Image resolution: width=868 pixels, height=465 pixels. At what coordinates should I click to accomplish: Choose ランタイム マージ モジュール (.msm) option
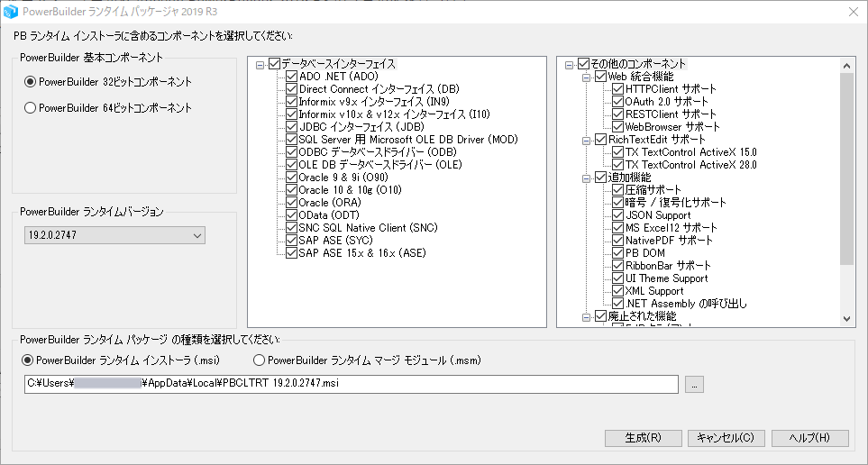(260, 360)
